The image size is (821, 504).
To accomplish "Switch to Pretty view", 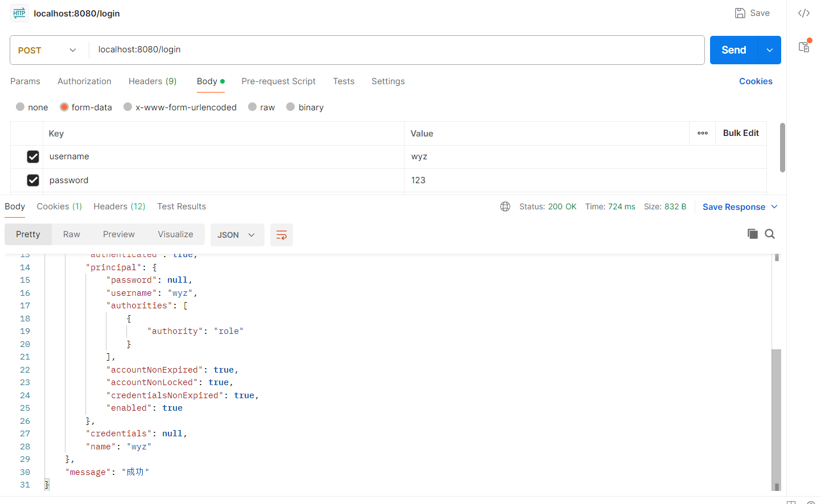I will 28,234.
